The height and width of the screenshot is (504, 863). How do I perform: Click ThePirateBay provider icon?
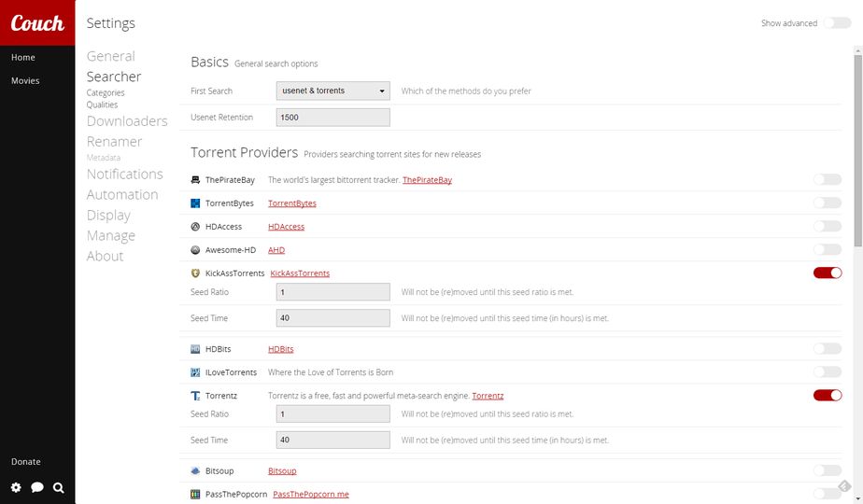point(195,180)
